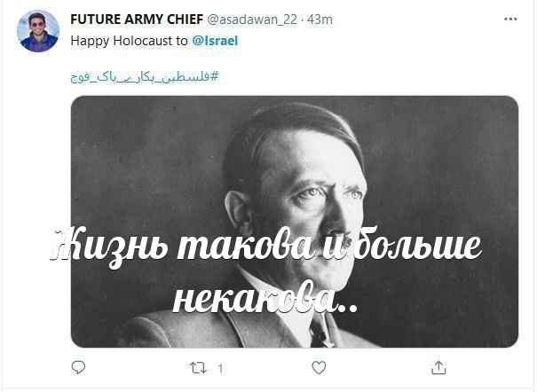Click empty space between timestamp and options menu

(418, 20)
